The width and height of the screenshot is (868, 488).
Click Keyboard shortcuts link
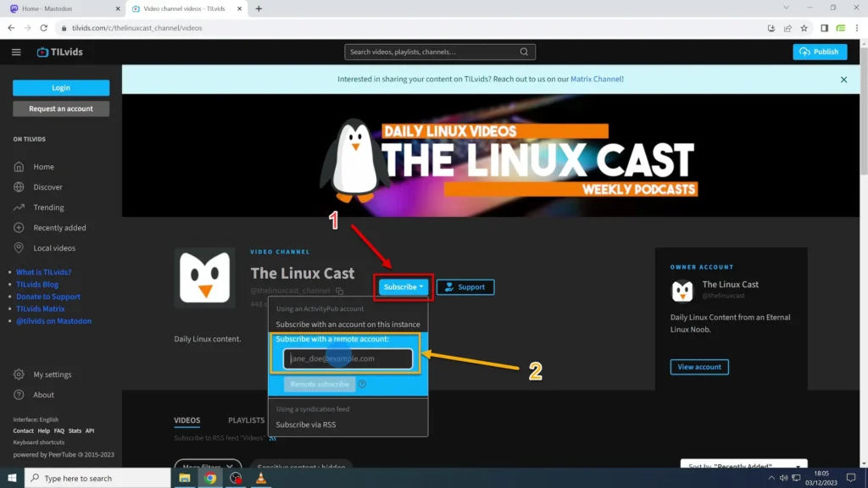click(x=39, y=442)
